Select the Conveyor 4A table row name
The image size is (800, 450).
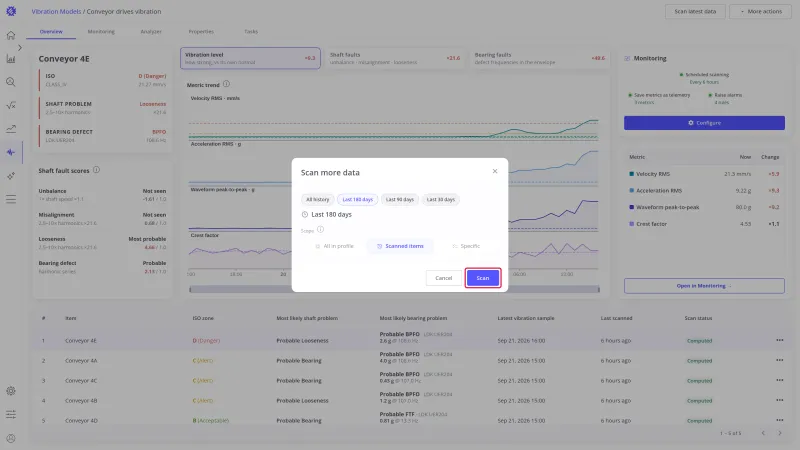[81, 361]
